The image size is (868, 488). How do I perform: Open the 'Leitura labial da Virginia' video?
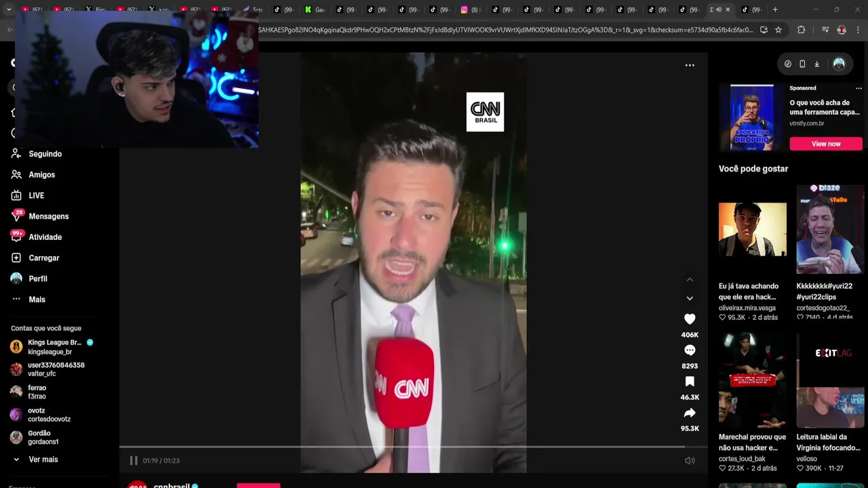coord(830,380)
